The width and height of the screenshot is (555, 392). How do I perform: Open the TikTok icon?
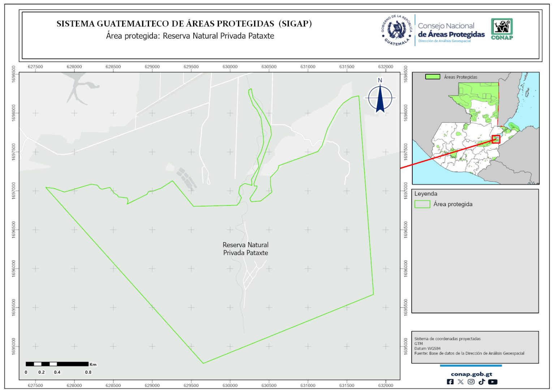(482, 382)
